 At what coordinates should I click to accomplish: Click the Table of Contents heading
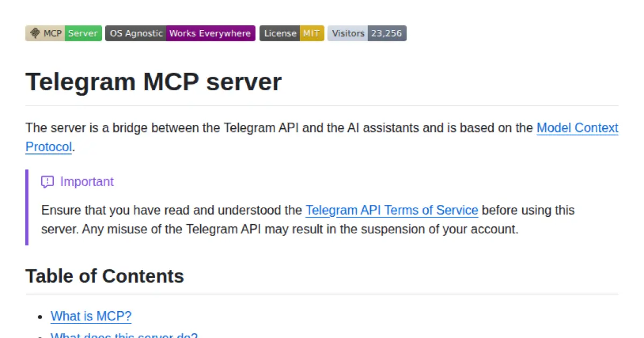(105, 276)
